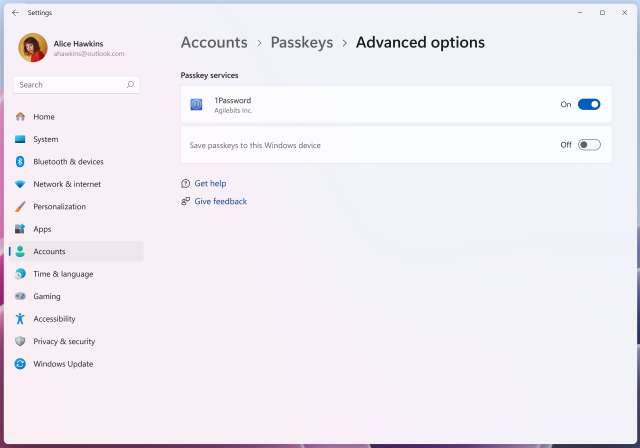Open the Home icon in the sidebar
Image resolution: width=640 pixels, height=448 pixels.
pyautogui.click(x=20, y=117)
